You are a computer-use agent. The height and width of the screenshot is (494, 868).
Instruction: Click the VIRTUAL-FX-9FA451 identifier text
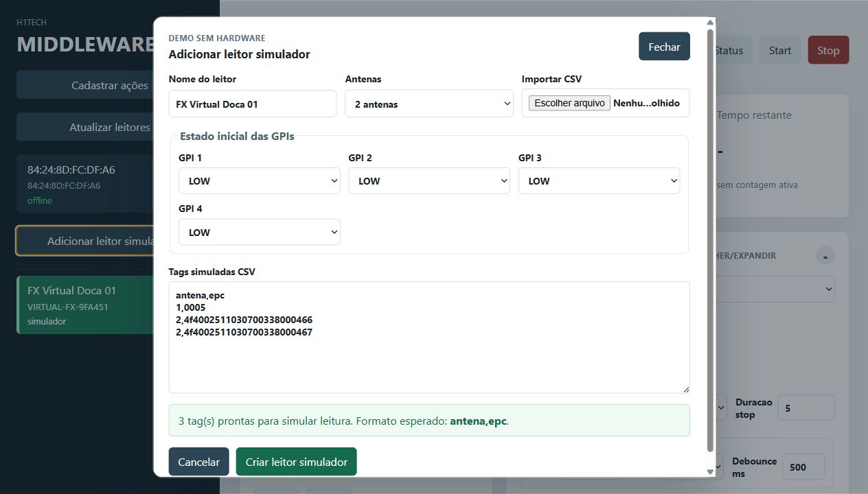coord(68,307)
